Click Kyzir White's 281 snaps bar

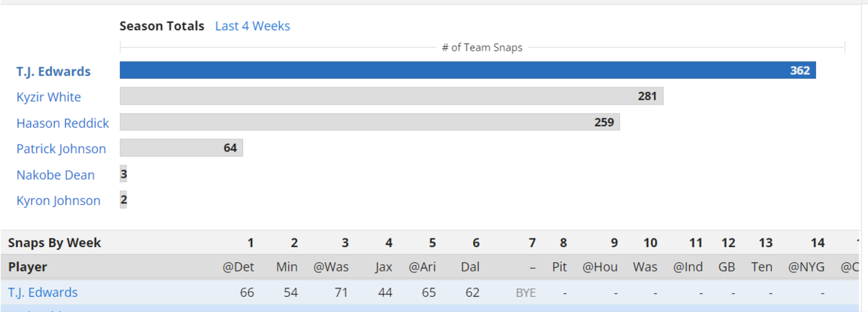coord(391,96)
